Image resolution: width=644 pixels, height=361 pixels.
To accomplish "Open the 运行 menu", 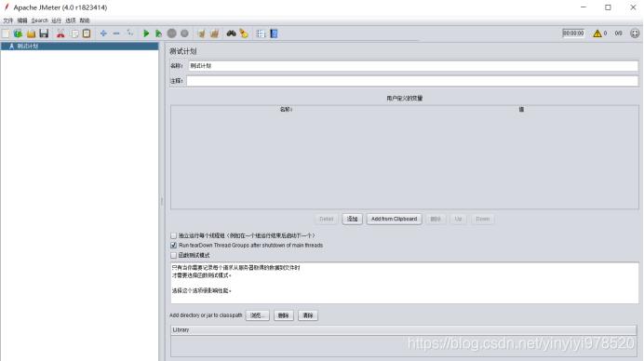I will click(x=56, y=20).
